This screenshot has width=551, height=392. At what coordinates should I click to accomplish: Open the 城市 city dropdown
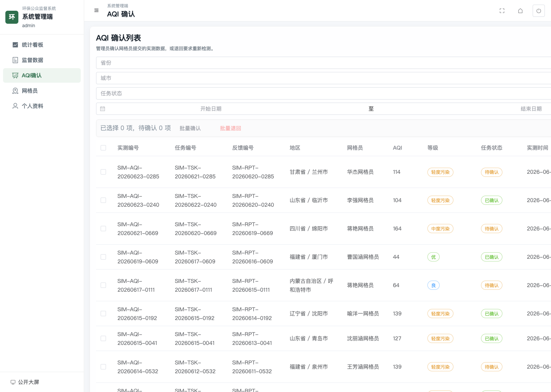tap(323, 78)
